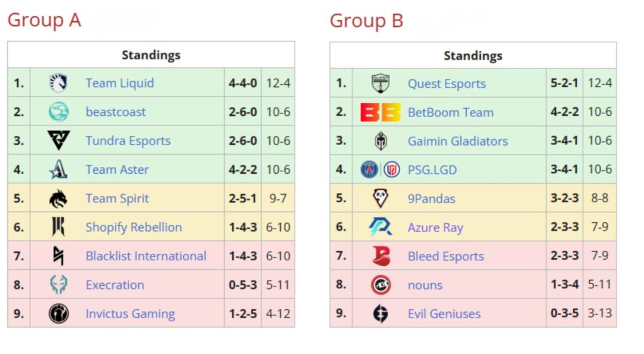Click the Azure Ray logo icon

[x=380, y=227]
